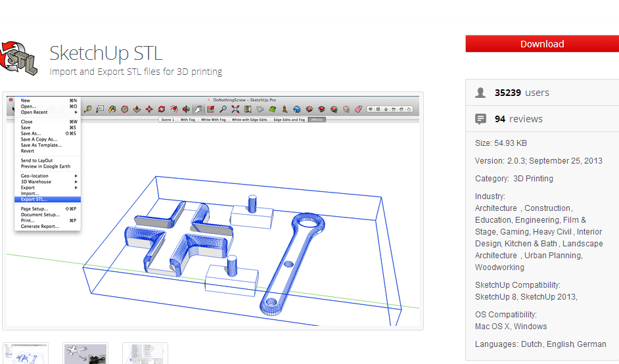This screenshot has height=364, width=619.
Task: Click the Google Earth preview globe icon
Action: 297,109
